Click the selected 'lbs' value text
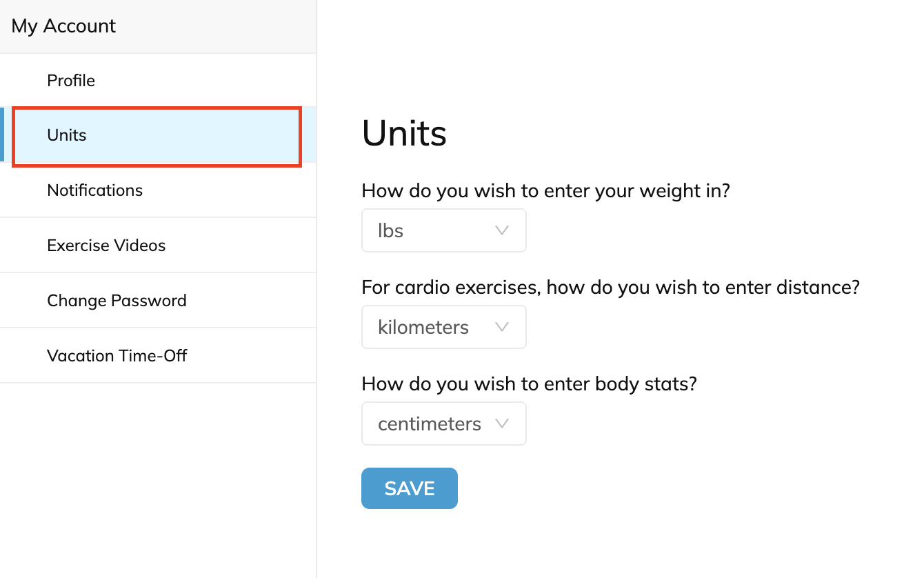 coord(390,230)
